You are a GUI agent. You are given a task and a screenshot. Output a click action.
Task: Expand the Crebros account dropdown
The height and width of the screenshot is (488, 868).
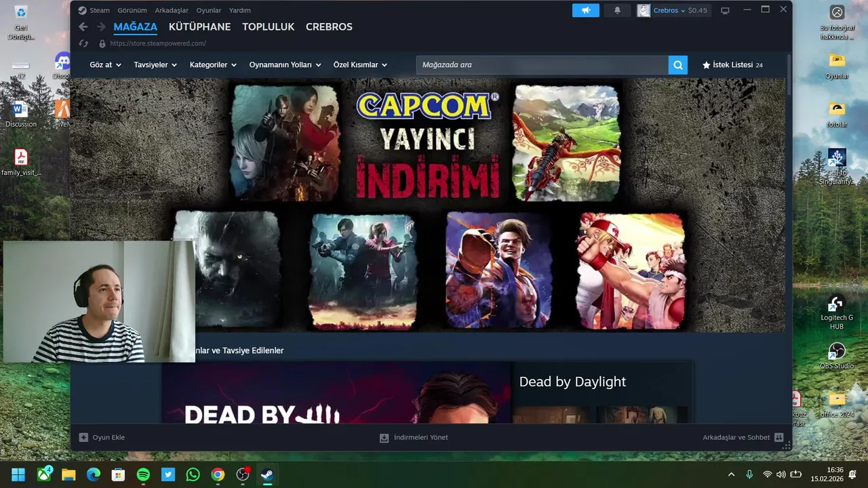[x=669, y=10]
